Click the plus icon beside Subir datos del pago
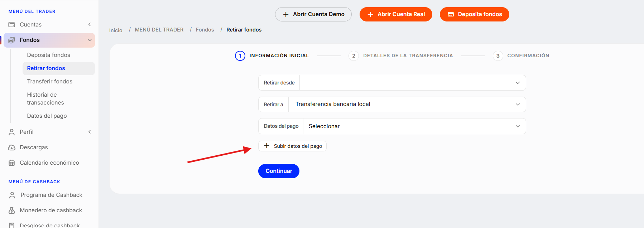 266,146
